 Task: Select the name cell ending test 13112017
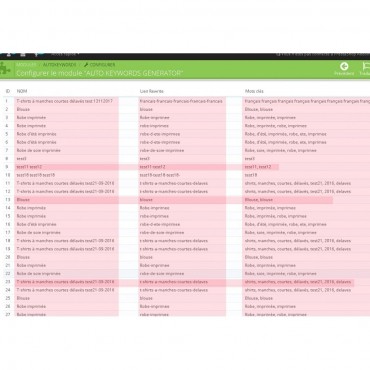click(65, 101)
